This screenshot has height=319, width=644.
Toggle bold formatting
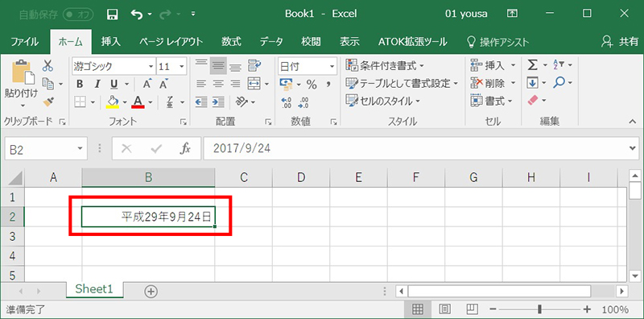coord(80,85)
